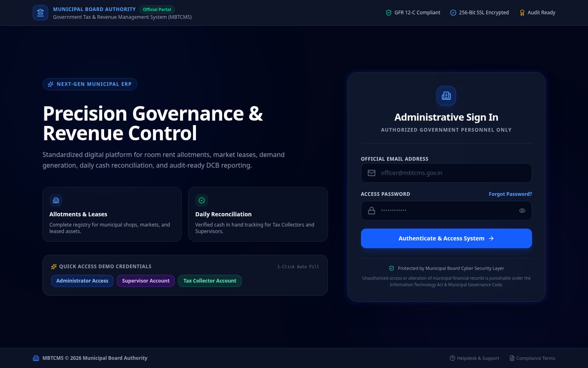Image resolution: width=588 pixels, height=368 pixels.
Task: Click the Authorized Government Personnel Only subtitle
Action: [x=446, y=130]
